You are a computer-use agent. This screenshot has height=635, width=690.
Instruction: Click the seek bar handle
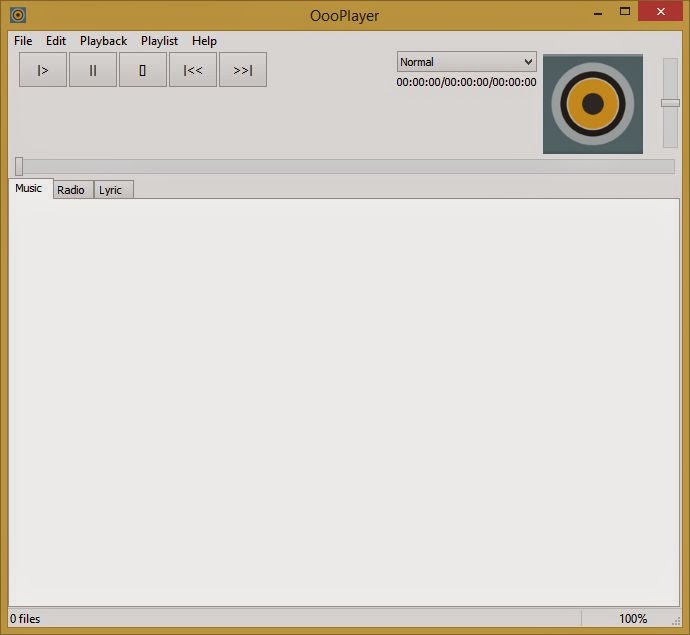pyautogui.click(x=19, y=166)
